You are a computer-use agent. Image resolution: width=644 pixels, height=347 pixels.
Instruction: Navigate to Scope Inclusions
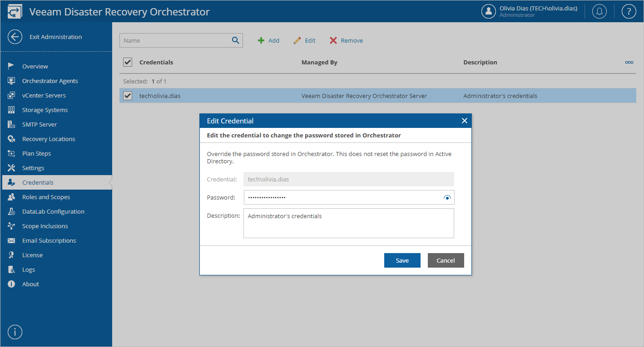[x=45, y=226]
